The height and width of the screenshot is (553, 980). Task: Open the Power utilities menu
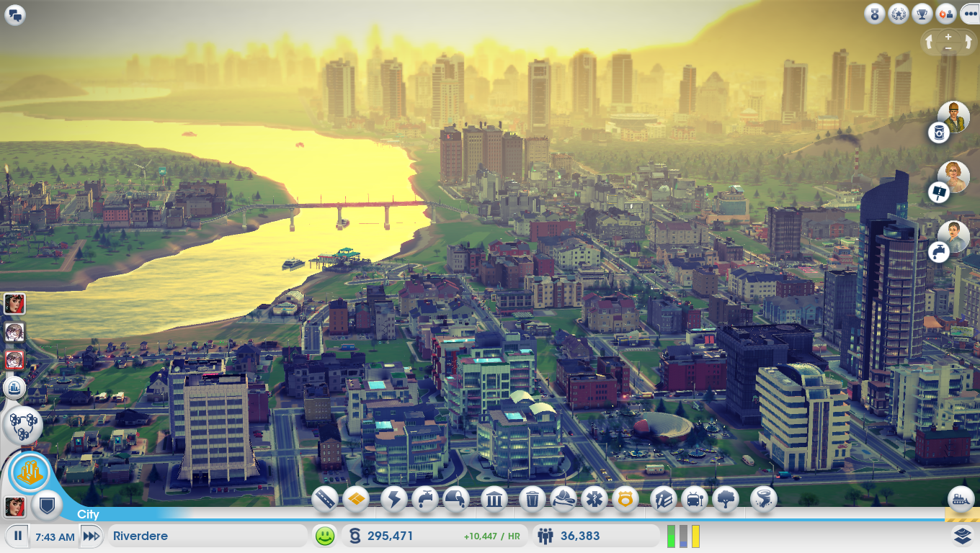pyautogui.click(x=394, y=498)
